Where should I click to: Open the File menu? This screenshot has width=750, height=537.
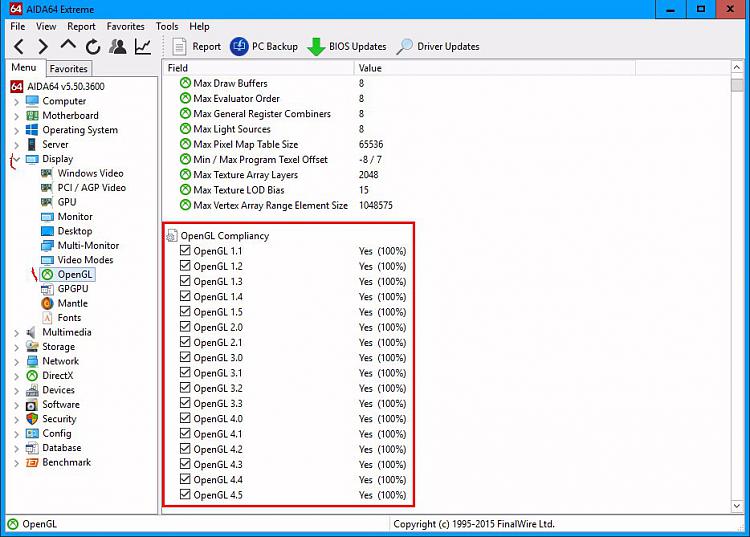point(18,26)
